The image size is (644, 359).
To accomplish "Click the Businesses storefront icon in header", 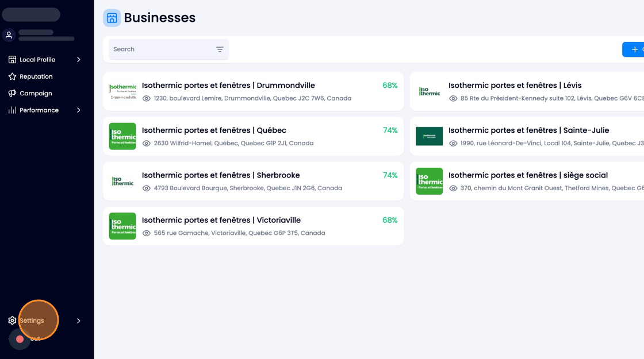I will (x=112, y=18).
